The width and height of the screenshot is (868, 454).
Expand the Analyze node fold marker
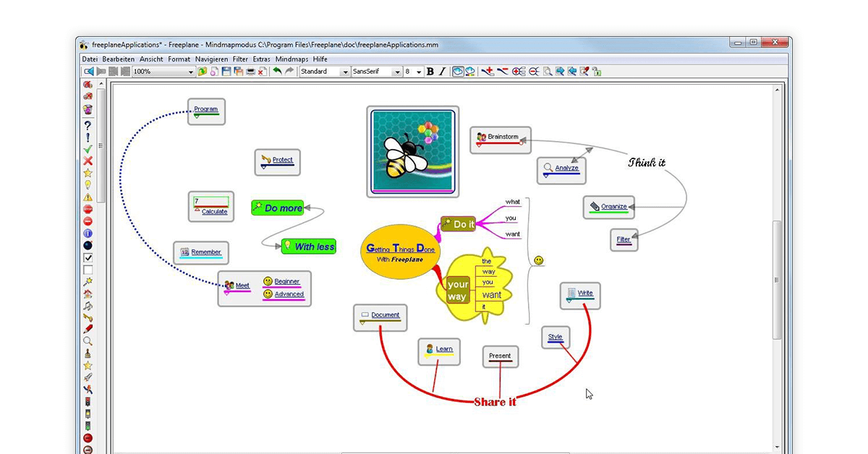pyautogui.click(x=546, y=175)
